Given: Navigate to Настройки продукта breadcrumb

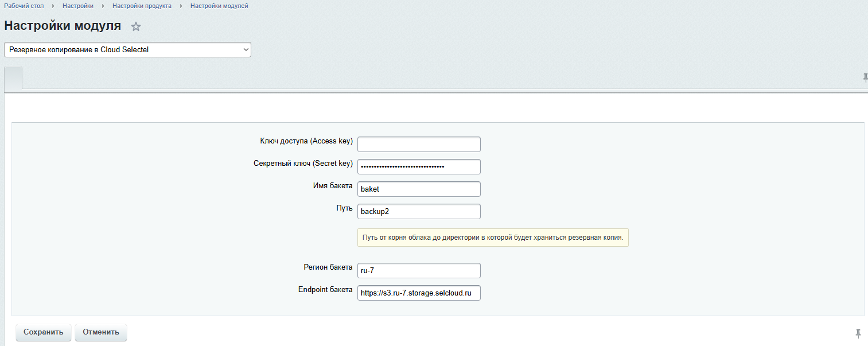Looking at the screenshot, I should (142, 6).
